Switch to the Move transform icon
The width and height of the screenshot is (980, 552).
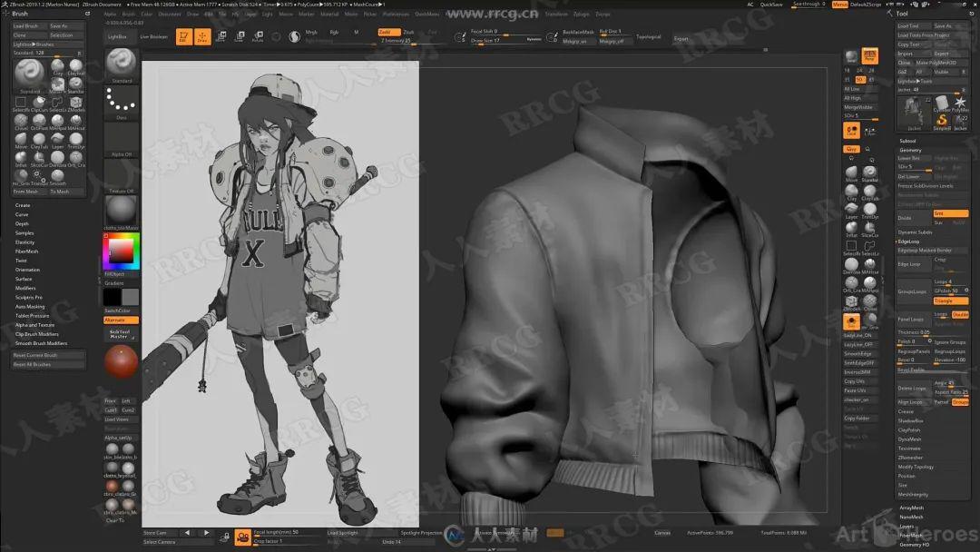click(x=220, y=37)
